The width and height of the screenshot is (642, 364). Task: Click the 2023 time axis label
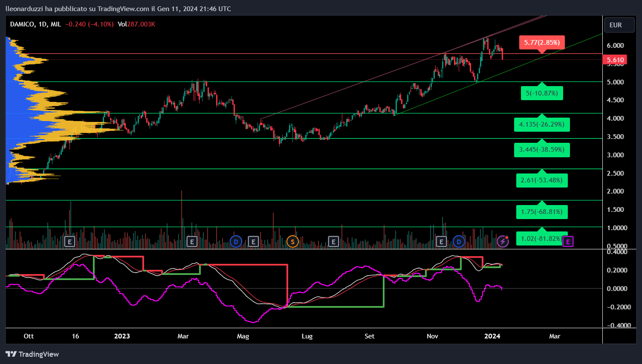click(x=122, y=336)
